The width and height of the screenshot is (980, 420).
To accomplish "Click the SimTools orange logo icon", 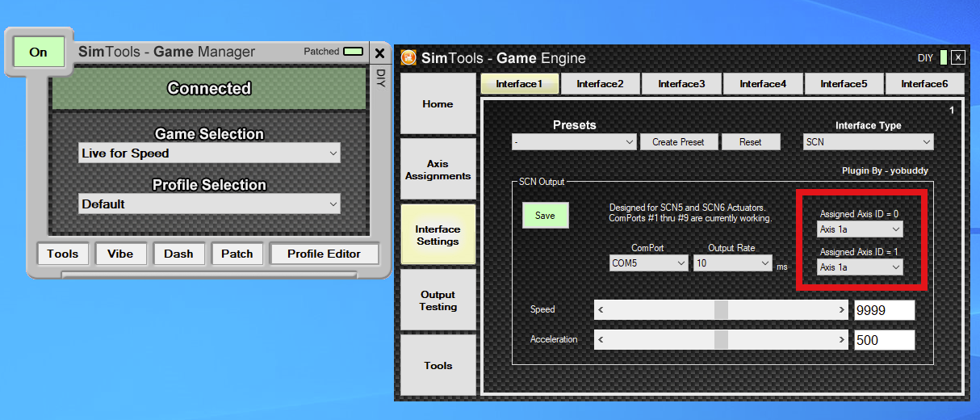I will pos(408,58).
